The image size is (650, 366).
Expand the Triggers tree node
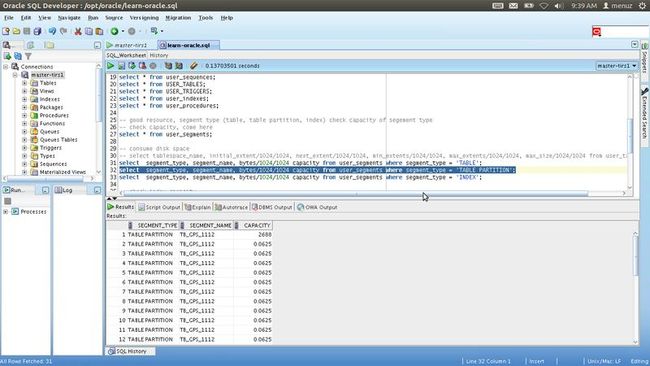click(24, 148)
